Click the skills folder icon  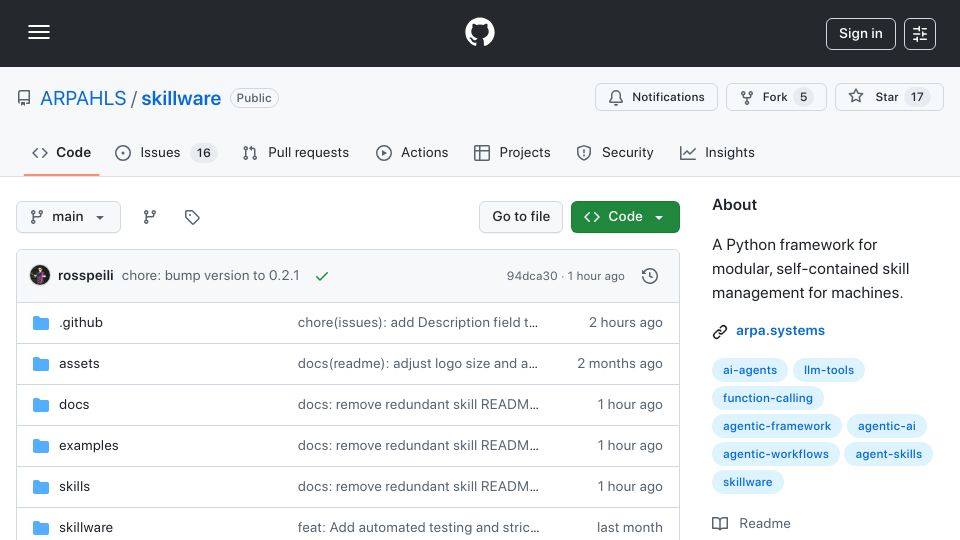[x=41, y=487]
